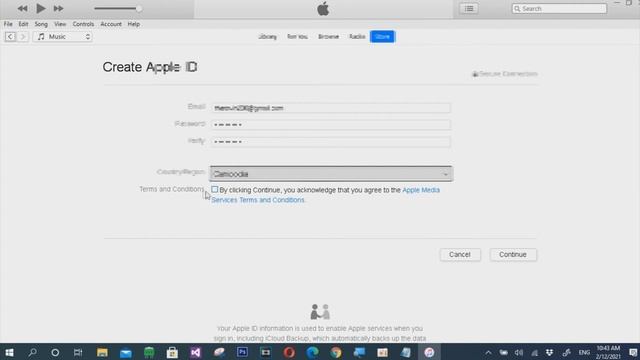
Task: Click the Verify password field
Action: coord(331,142)
